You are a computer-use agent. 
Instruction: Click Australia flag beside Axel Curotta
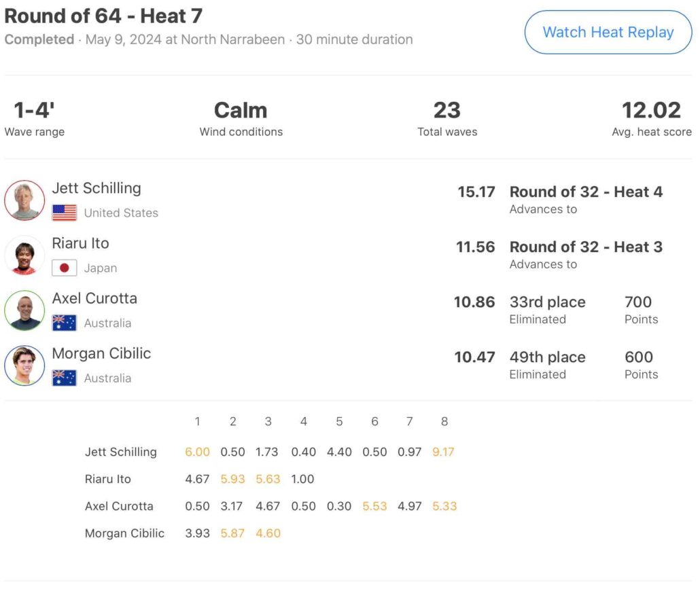pyautogui.click(x=65, y=323)
